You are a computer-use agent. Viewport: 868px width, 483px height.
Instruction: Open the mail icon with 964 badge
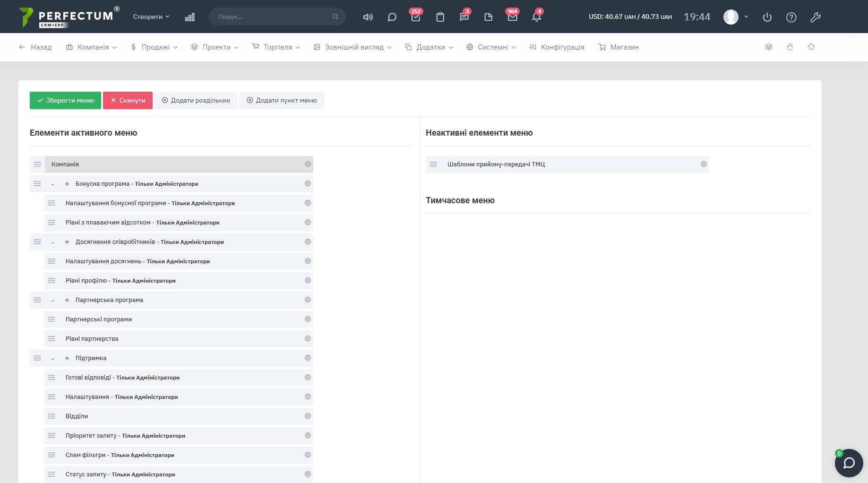coord(512,17)
